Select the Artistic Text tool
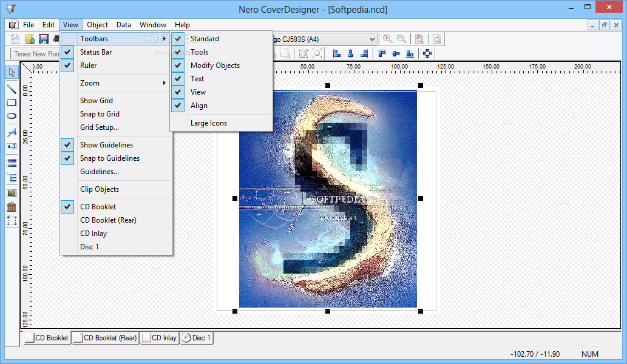This screenshot has height=364, width=627. coord(12,132)
